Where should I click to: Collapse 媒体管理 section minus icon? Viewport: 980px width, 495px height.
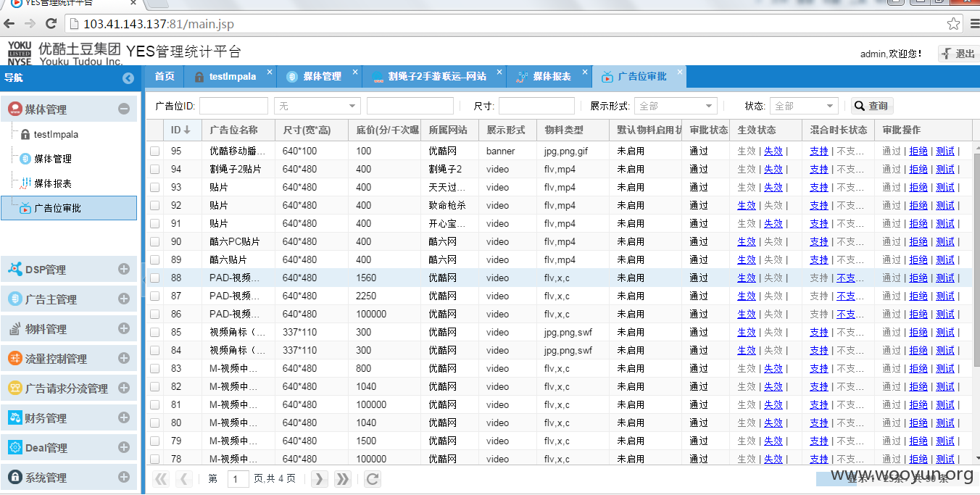[124, 109]
